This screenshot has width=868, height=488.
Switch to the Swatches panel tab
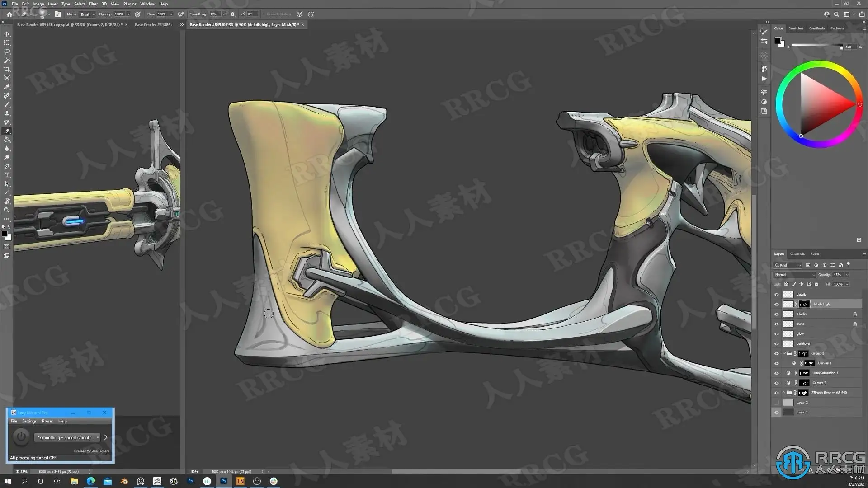click(796, 28)
